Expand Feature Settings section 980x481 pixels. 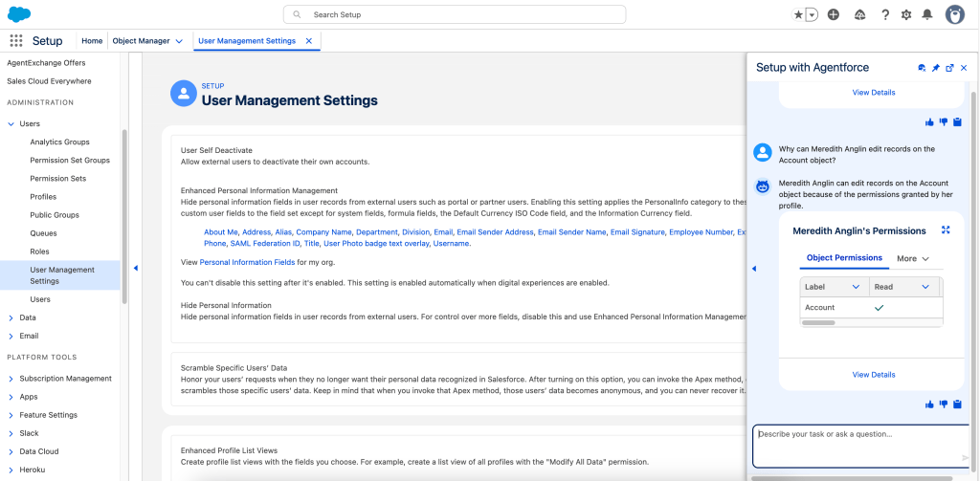point(11,415)
